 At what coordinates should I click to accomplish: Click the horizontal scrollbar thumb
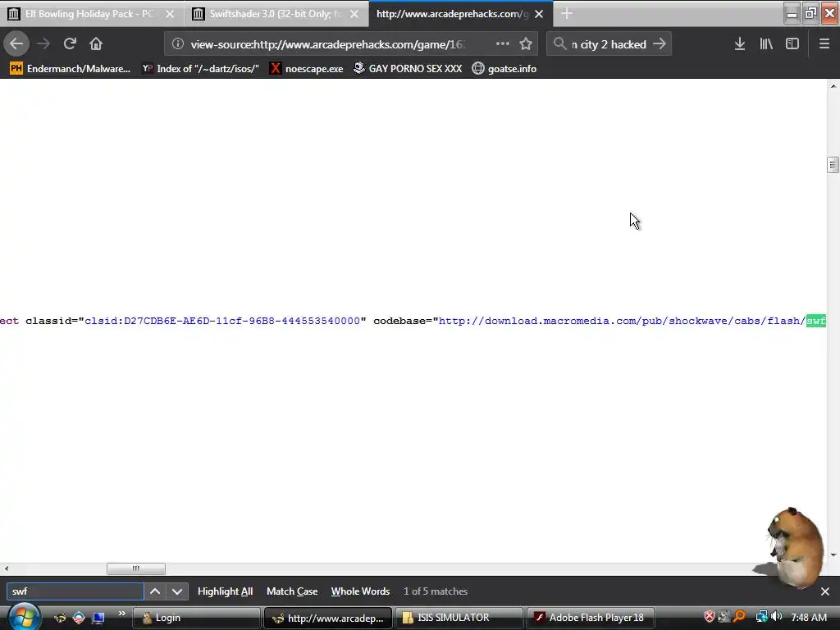tap(136, 568)
